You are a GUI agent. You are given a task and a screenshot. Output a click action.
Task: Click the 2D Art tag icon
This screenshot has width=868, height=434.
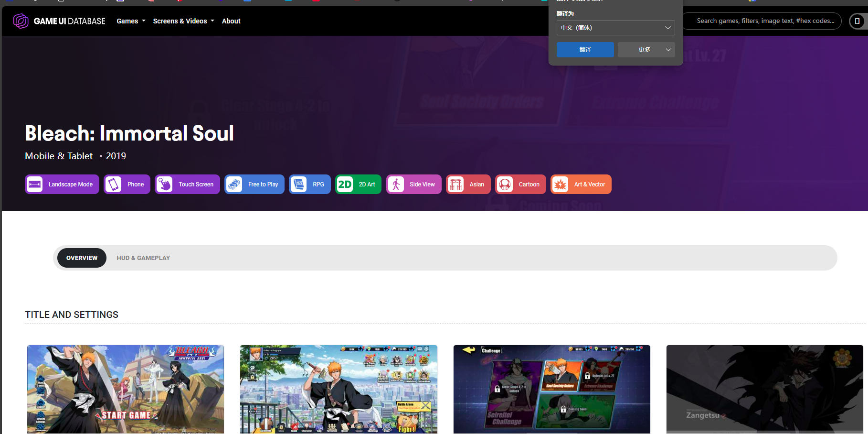(345, 184)
